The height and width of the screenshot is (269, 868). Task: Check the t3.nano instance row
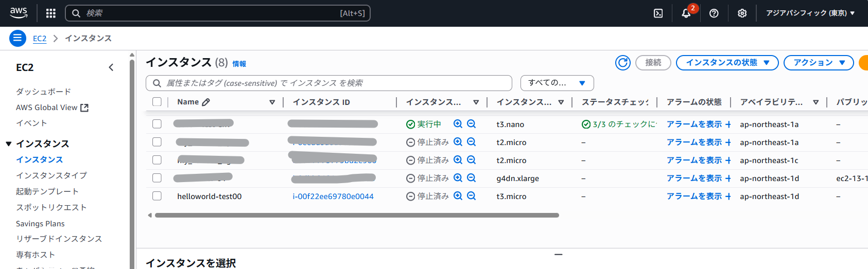click(157, 124)
